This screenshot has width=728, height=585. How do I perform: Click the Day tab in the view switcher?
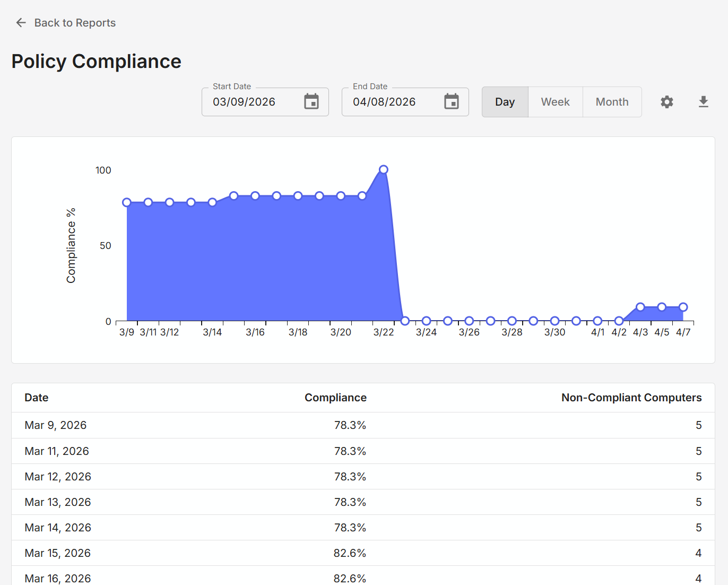coord(505,101)
